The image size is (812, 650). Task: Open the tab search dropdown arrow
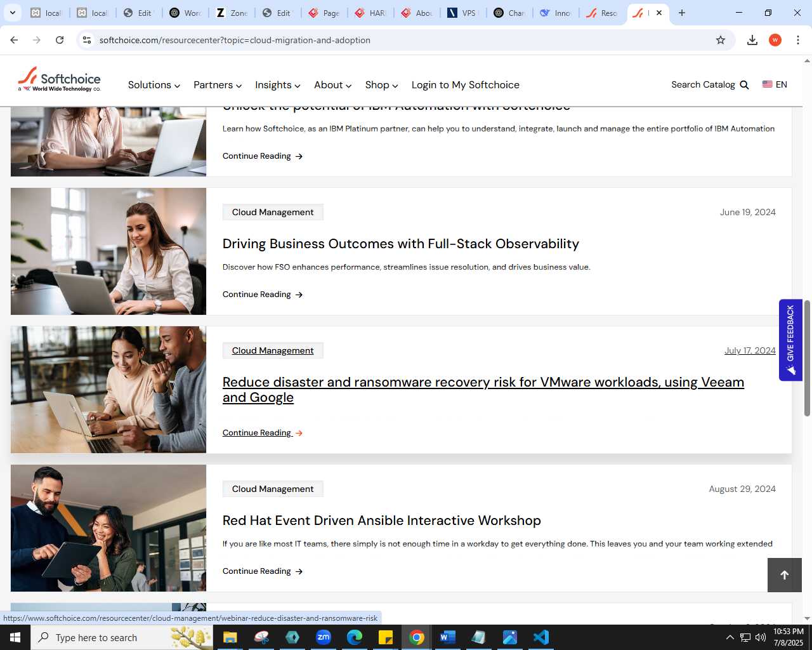click(x=12, y=13)
